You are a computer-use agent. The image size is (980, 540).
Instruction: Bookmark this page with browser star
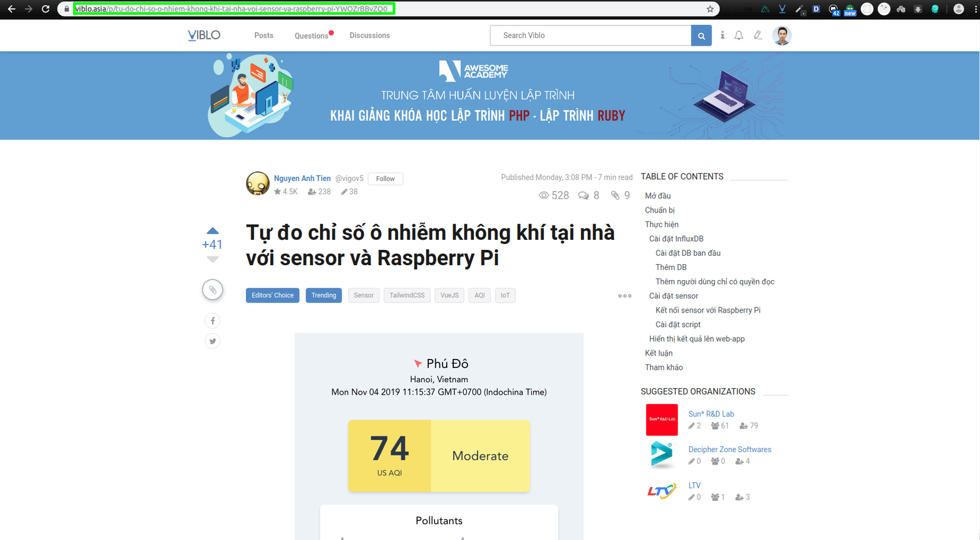pos(710,9)
